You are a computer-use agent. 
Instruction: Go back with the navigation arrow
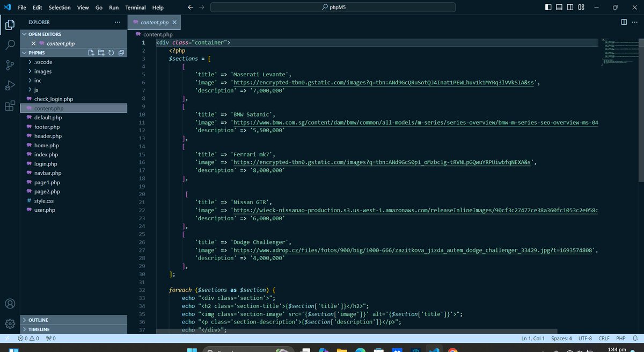[191, 8]
